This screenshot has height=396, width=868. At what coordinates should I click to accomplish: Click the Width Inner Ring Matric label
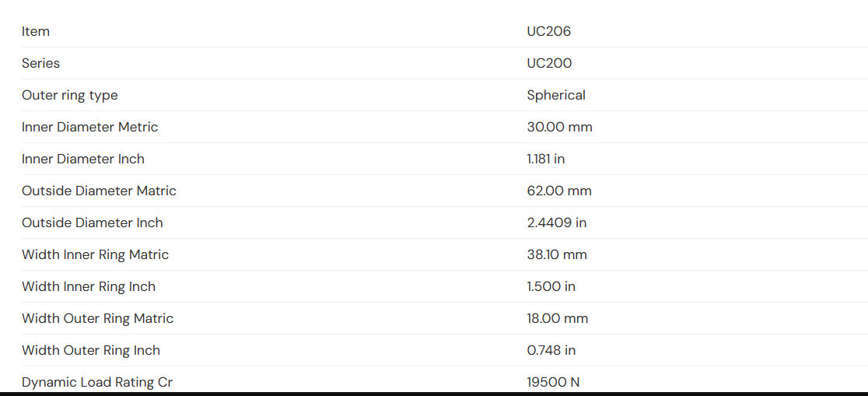[x=95, y=254]
